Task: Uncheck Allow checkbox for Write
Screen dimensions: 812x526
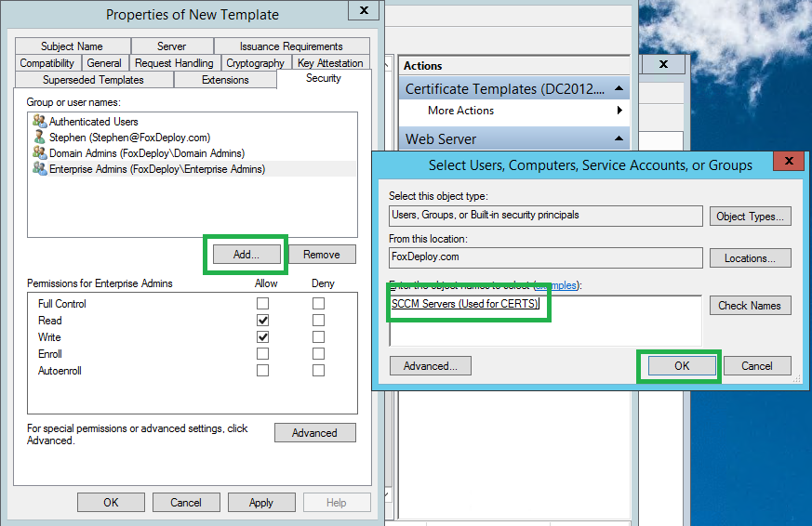Action: point(262,336)
